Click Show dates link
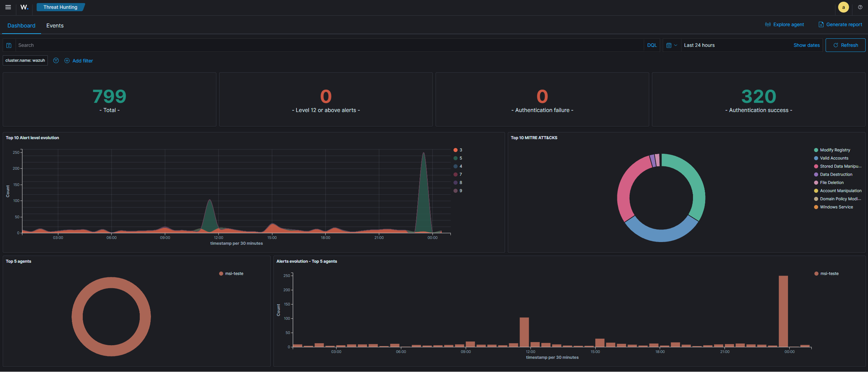This screenshot has height=372, width=868. (x=806, y=45)
